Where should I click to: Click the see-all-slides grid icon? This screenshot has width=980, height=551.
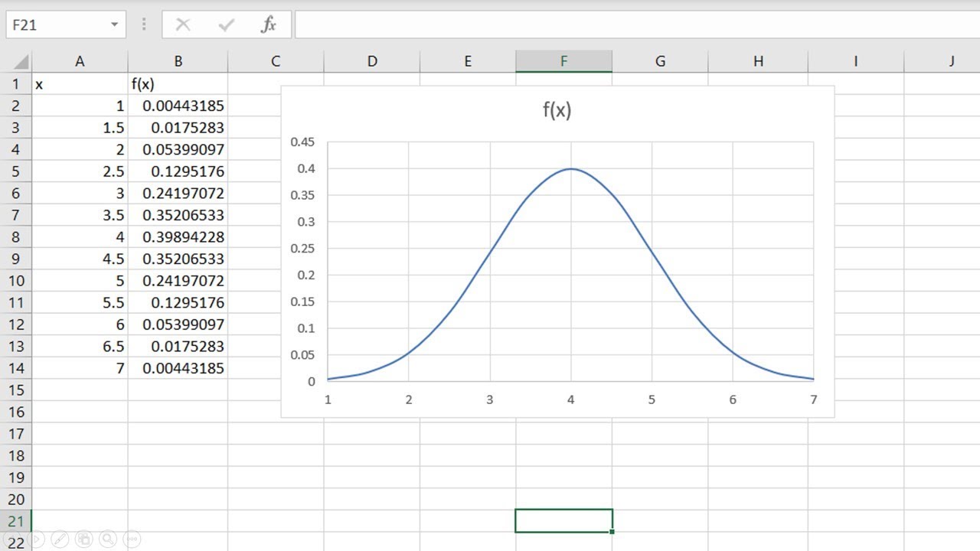coord(83,539)
